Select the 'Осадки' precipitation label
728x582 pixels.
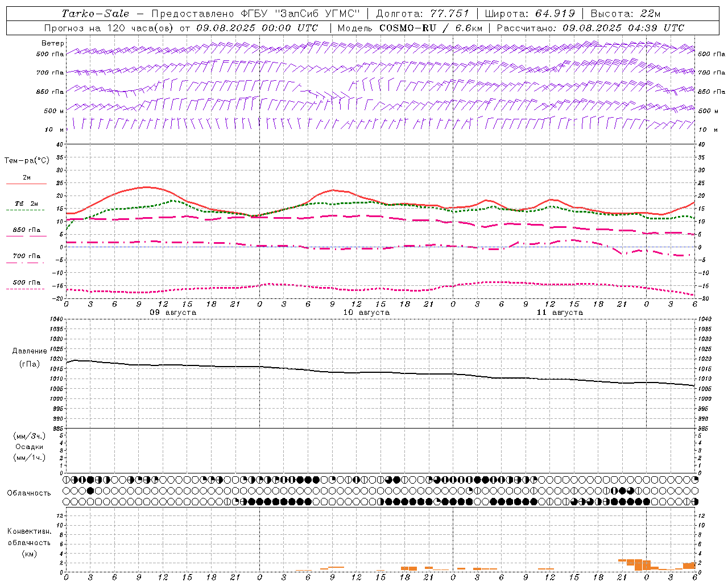point(30,447)
